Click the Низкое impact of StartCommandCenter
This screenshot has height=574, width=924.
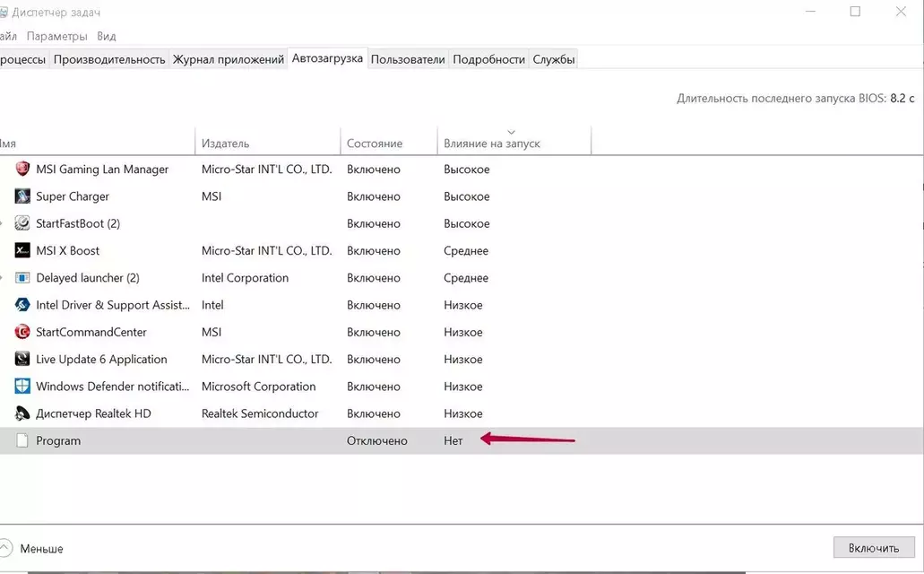click(463, 332)
